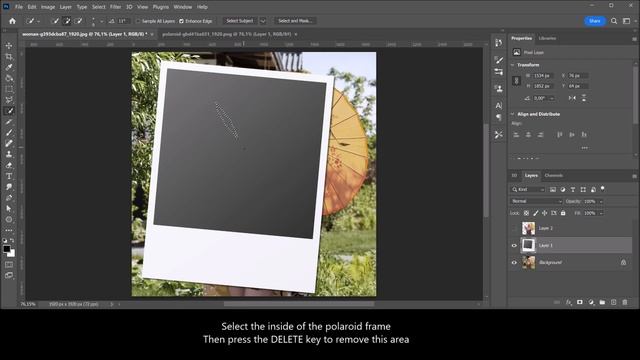Open the Brush Settings panel icon

tap(498, 60)
